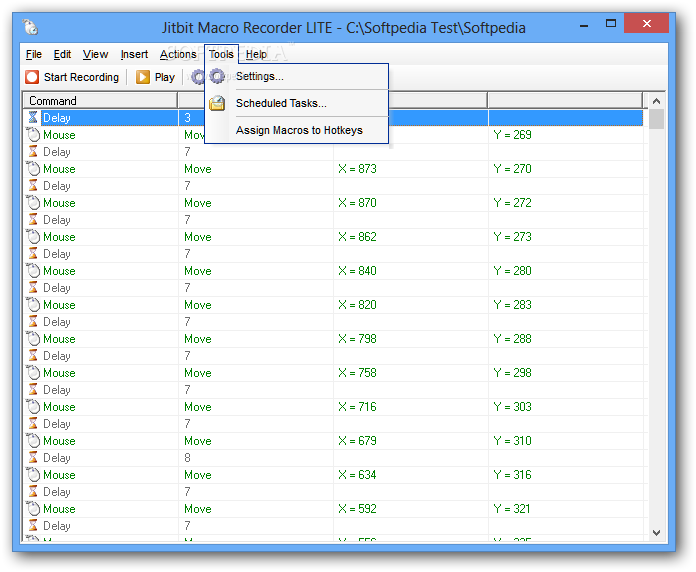Click the vertical scrollbar thumb
This screenshot has height=572, width=696.
point(656,119)
